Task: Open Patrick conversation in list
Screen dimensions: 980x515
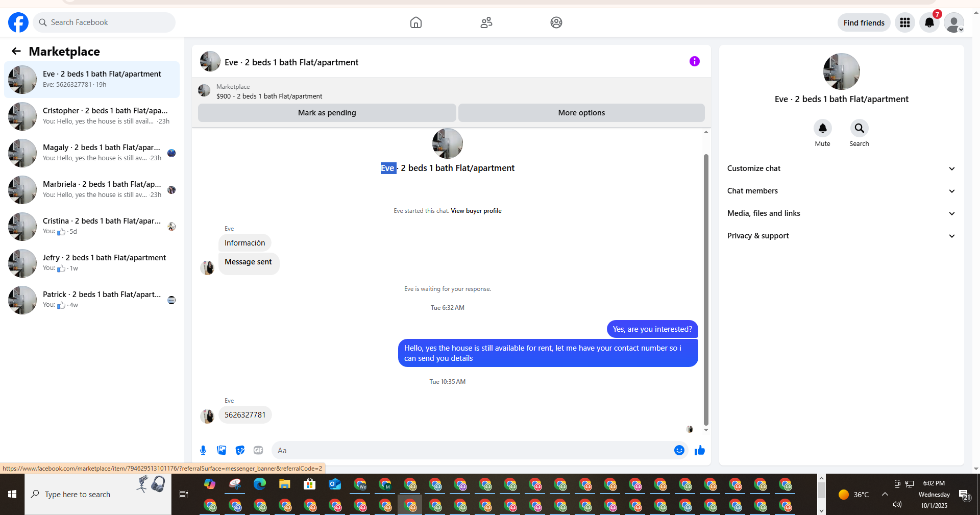Action: click(92, 300)
